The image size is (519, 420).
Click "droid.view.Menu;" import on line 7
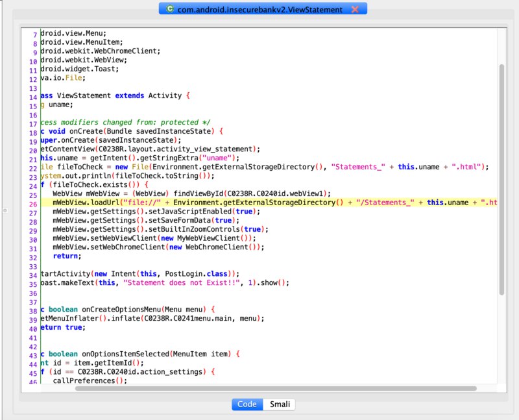point(73,33)
